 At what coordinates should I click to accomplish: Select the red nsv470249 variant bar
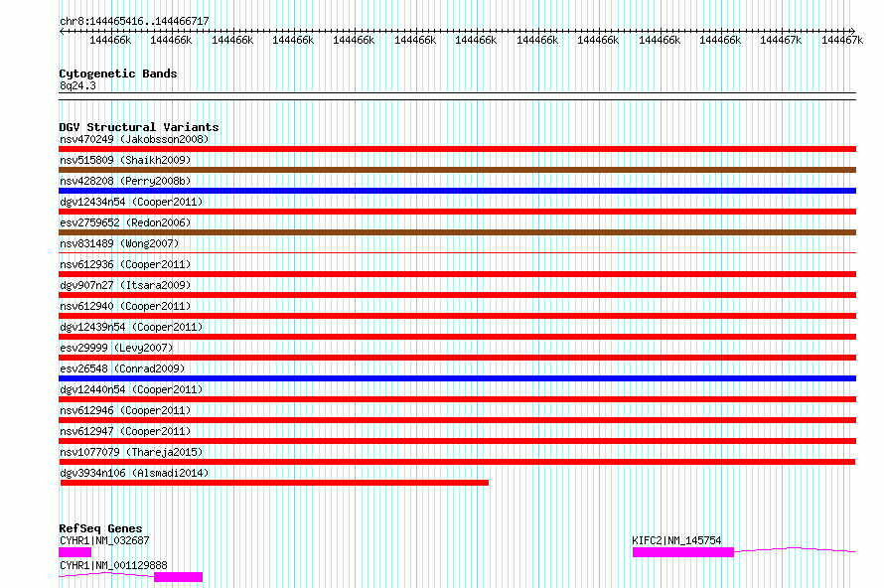click(x=457, y=149)
